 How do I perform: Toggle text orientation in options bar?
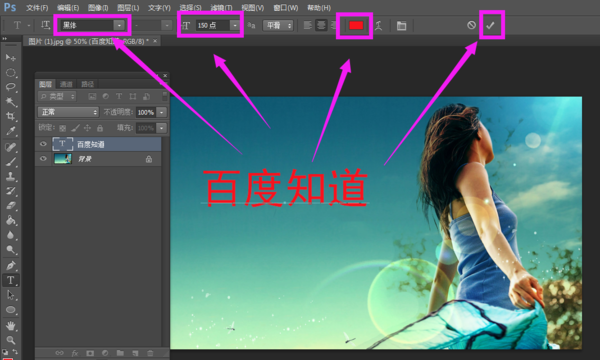[45, 25]
